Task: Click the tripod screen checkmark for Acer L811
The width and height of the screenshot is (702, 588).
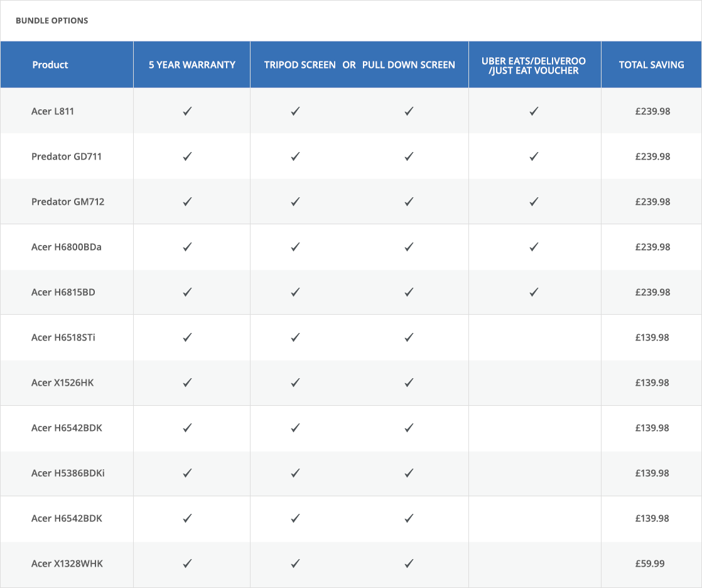Action: click(x=295, y=111)
